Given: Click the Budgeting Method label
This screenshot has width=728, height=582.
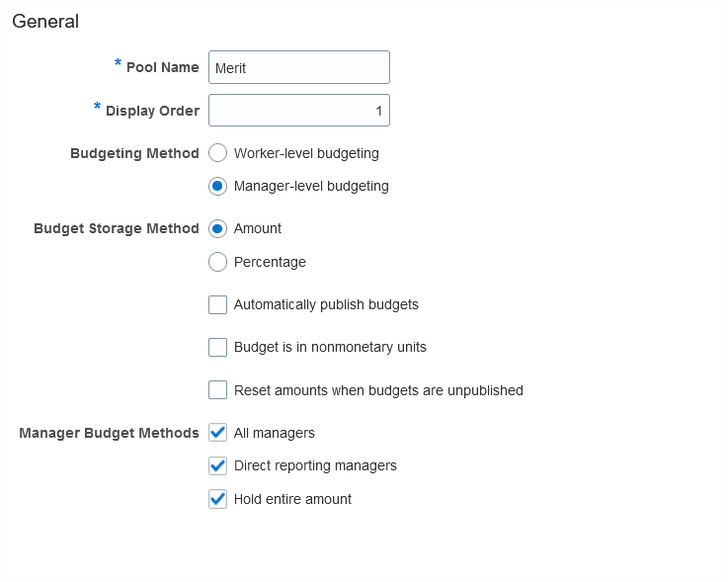Looking at the screenshot, I should 134,153.
